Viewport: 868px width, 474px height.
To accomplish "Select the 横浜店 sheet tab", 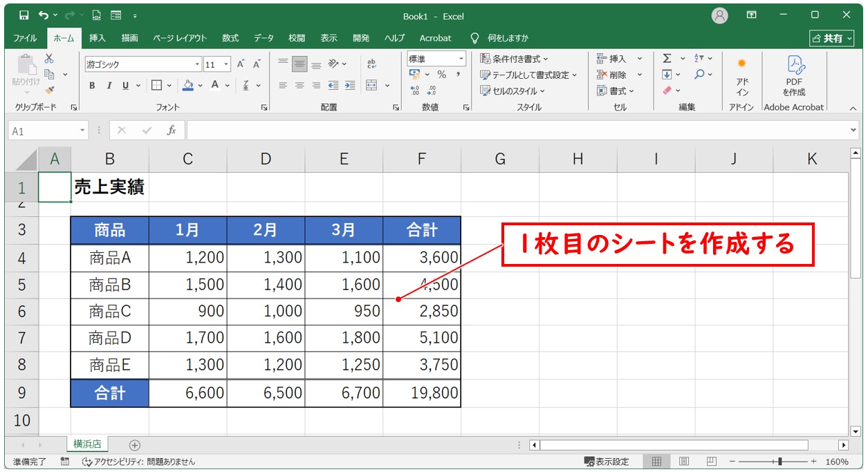I will pos(87,444).
